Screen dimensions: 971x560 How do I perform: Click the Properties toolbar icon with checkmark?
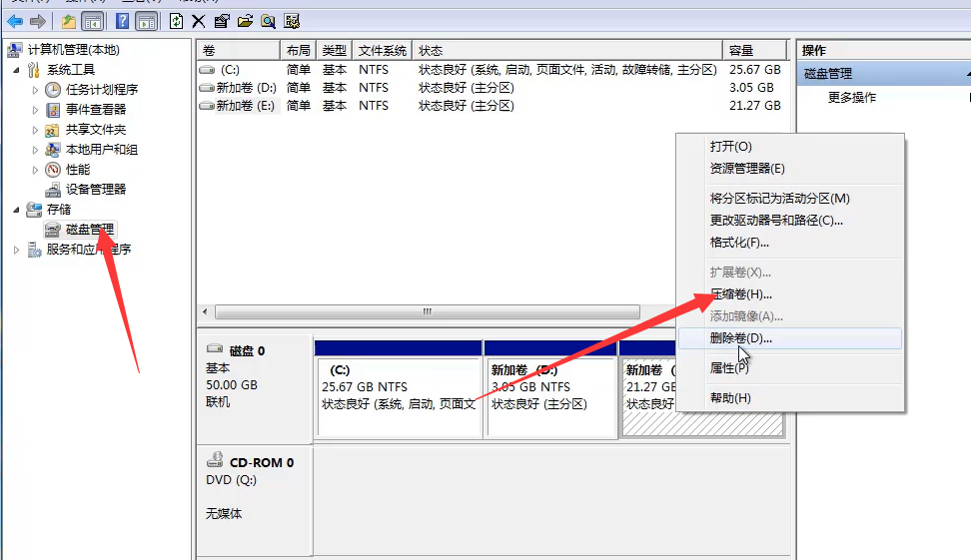[x=221, y=21]
